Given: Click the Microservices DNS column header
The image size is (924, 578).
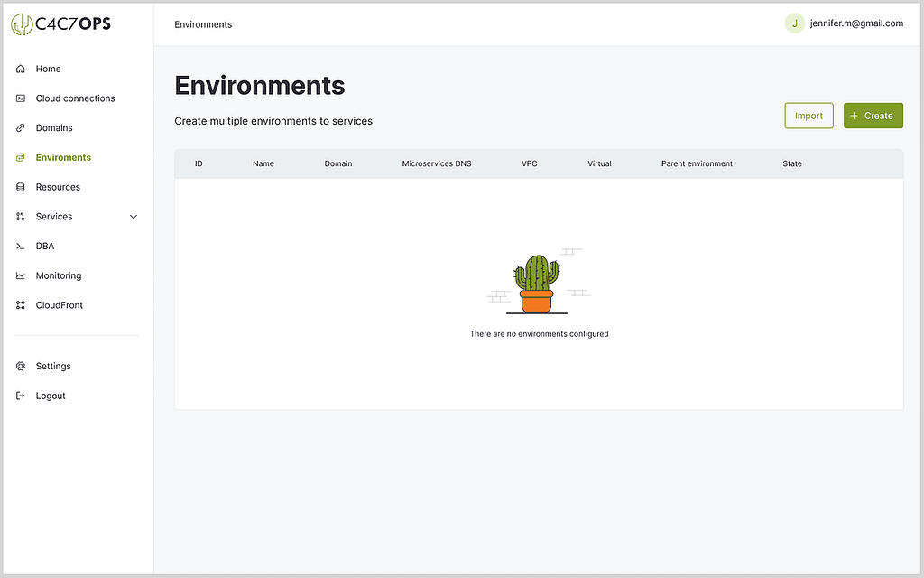Looking at the screenshot, I should point(437,163).
